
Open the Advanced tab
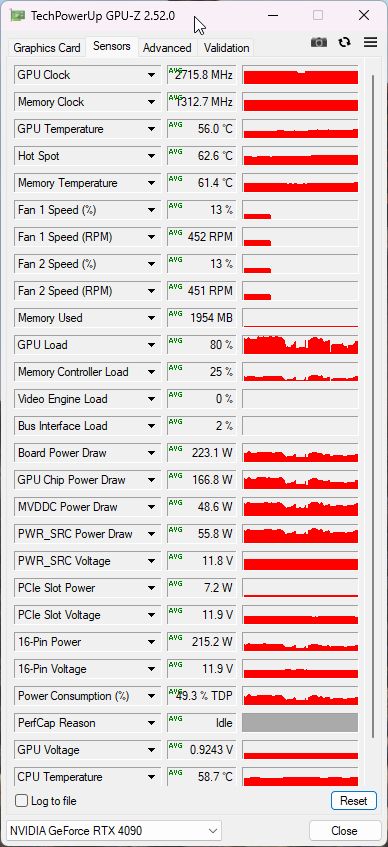tap(167, 48)
